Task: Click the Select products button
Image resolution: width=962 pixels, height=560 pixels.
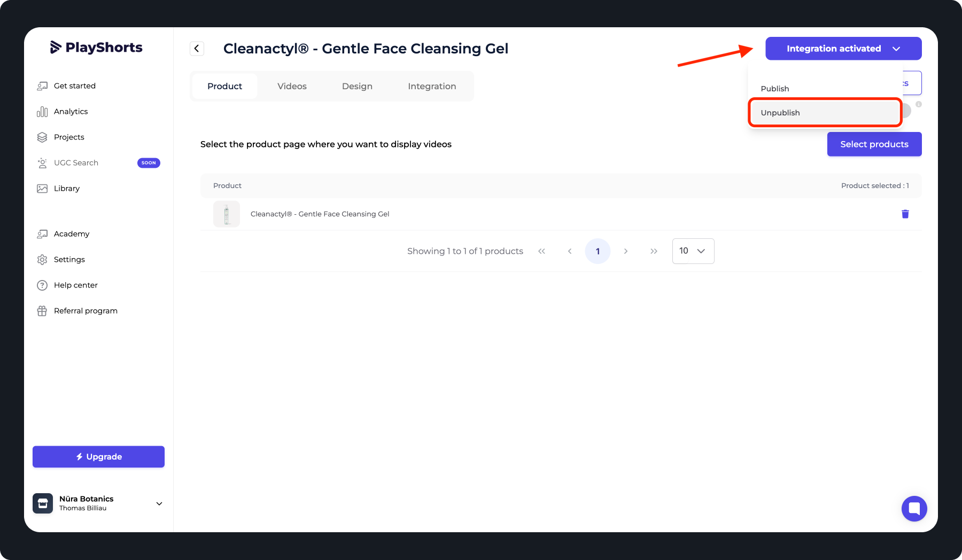Action: 874,144
